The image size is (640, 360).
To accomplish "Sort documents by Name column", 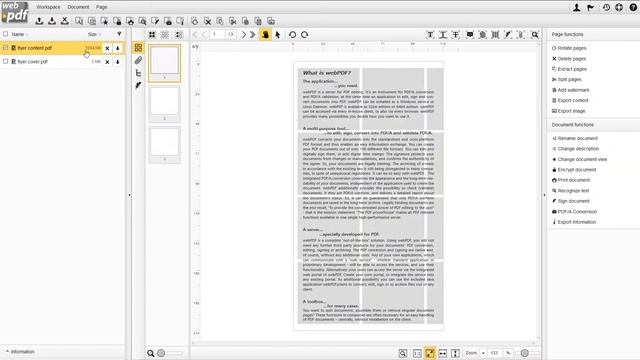I will [18, 34].
